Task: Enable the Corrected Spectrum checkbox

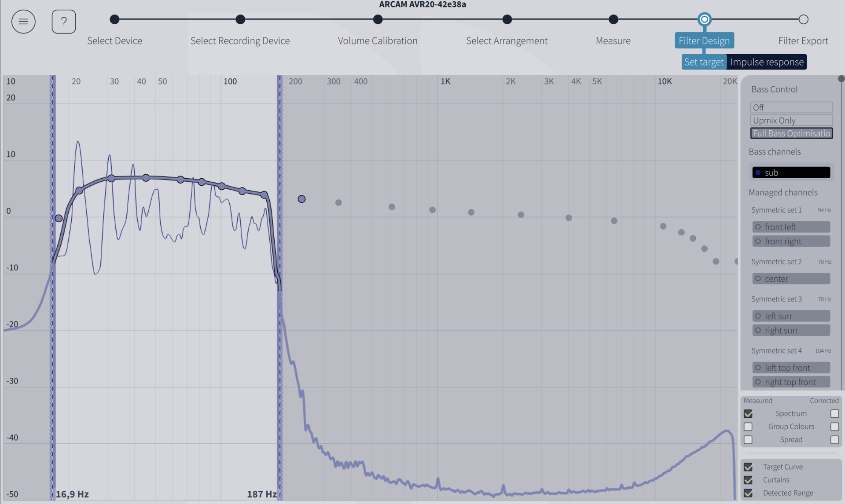Action: coord(834,414)
